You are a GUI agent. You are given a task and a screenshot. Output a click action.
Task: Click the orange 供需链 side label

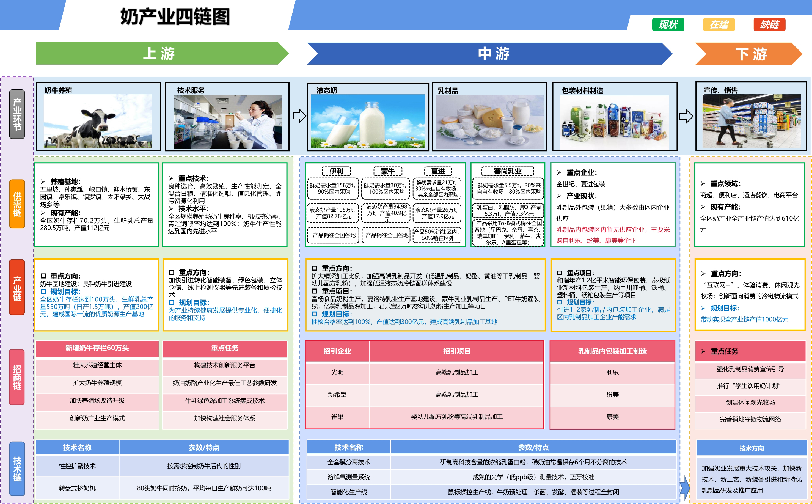click(17, 204)
